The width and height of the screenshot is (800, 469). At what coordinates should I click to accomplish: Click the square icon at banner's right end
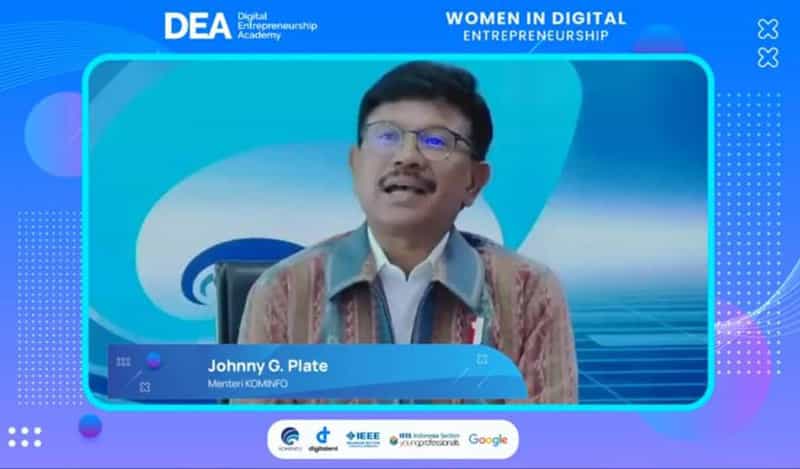(x=482, y=359)
